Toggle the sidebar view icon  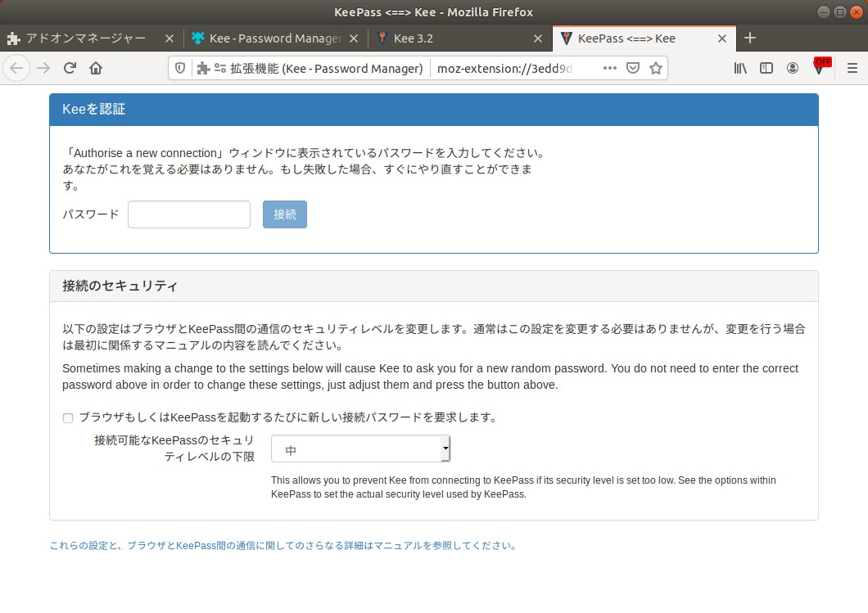coord(766,69)
